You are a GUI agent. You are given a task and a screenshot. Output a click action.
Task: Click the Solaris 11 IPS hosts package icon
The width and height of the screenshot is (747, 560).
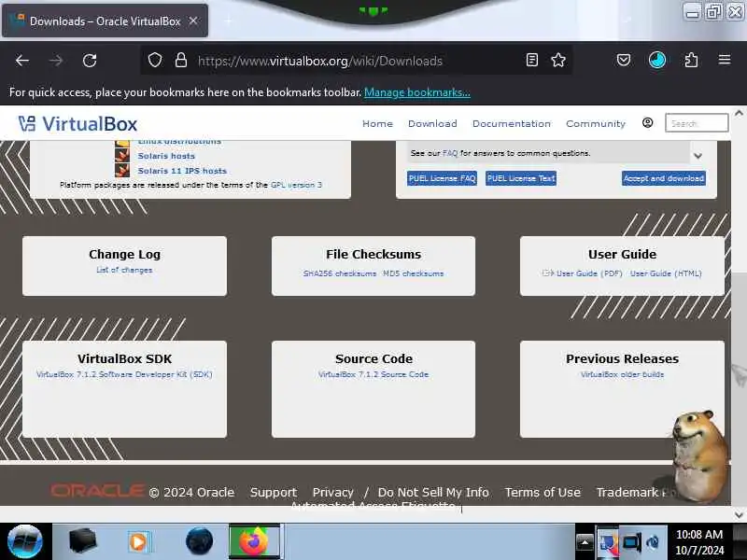pos(122,170)
